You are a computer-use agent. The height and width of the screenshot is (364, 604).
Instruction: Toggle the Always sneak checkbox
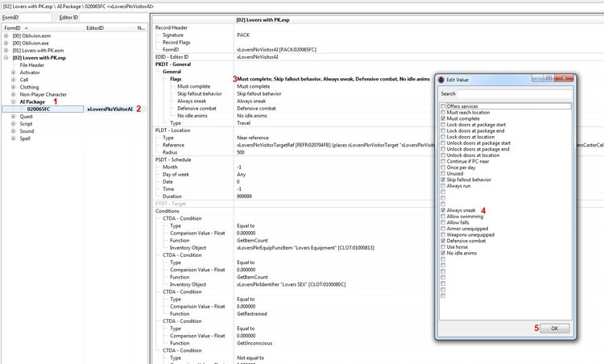(x=443, y=210)
